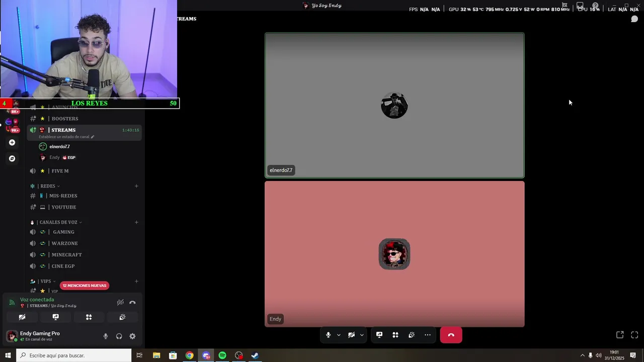Open the Explore servers compass icon

[x=12, y=158]
